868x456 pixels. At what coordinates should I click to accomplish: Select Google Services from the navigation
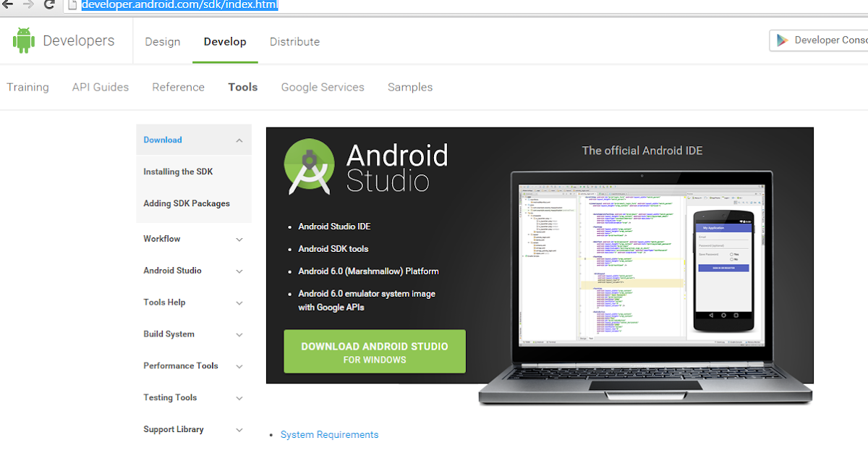pos(323,87)
